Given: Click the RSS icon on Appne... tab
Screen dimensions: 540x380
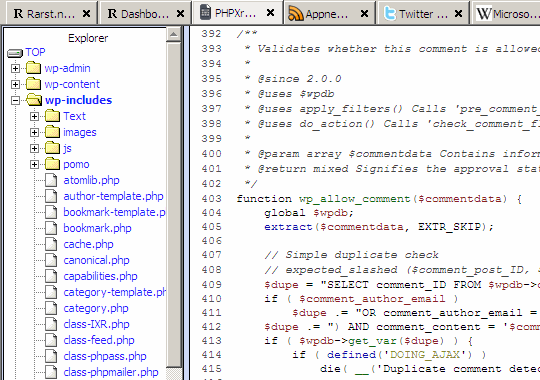Looking at the screenshot, I should 296,14.
